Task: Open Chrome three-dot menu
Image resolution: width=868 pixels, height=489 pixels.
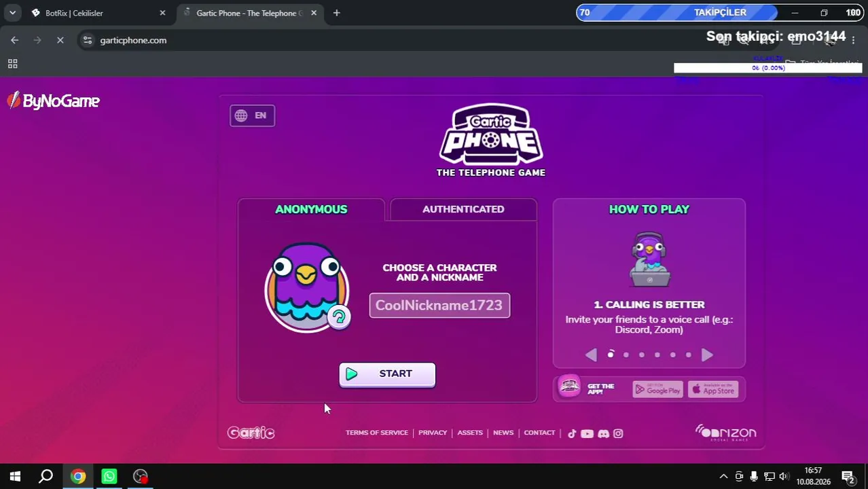Action: click(x=853, y=40)
